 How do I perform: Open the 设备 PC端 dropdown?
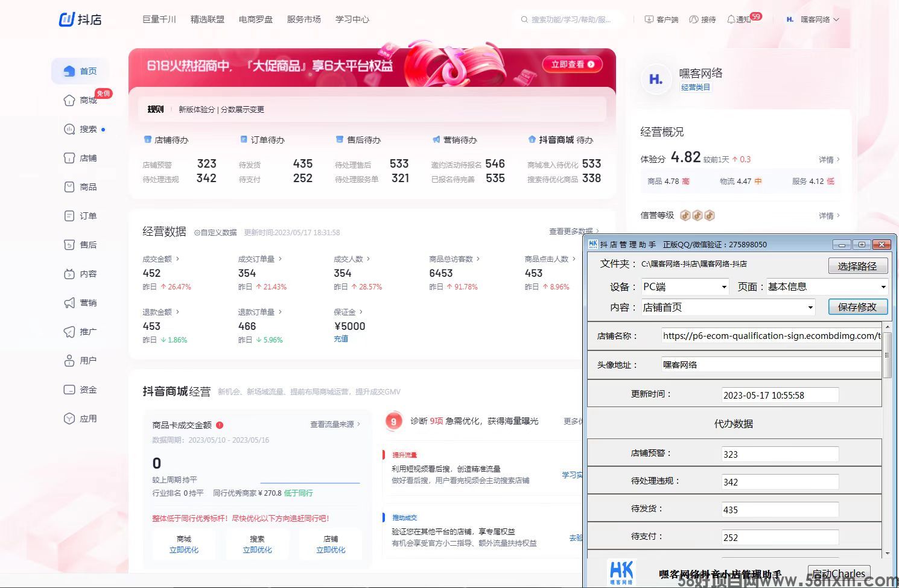click(685, 287)
